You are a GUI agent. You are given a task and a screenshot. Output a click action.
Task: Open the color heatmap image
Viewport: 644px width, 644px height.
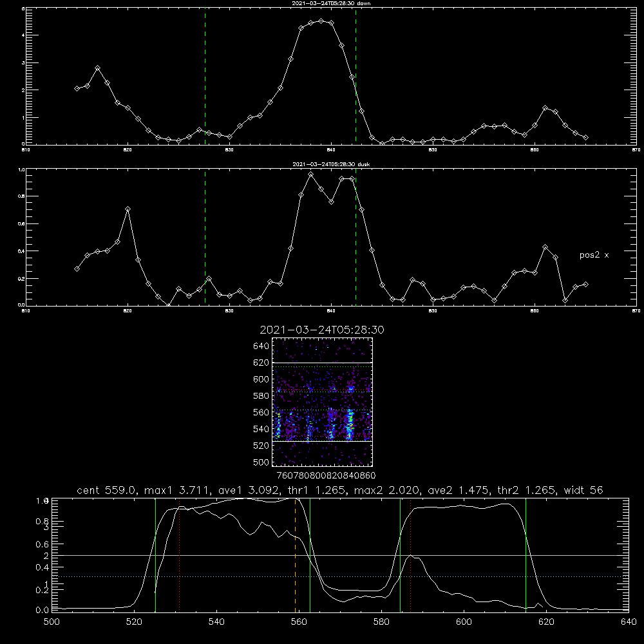322,402
